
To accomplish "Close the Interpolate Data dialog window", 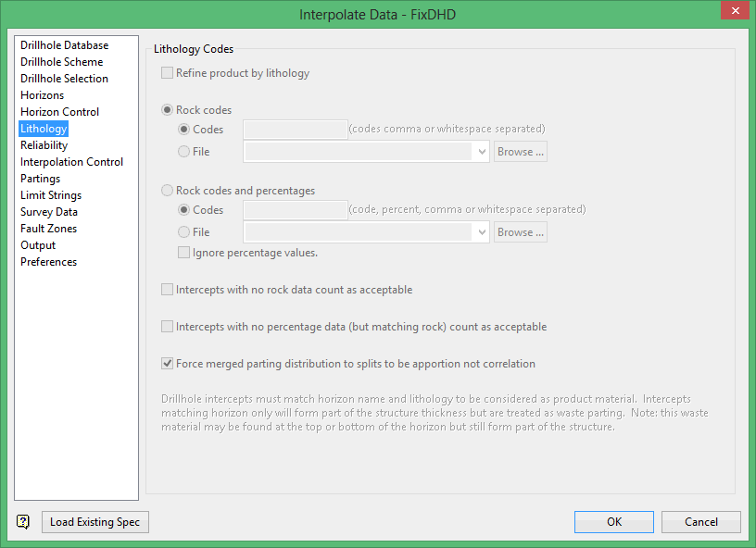I will click(735, 13).
